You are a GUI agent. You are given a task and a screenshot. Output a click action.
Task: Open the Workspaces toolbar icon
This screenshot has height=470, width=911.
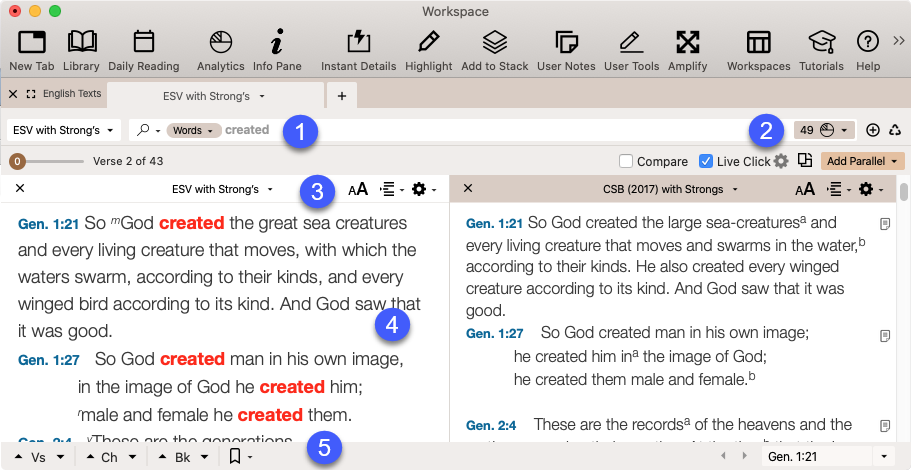[x=758, y=42]
